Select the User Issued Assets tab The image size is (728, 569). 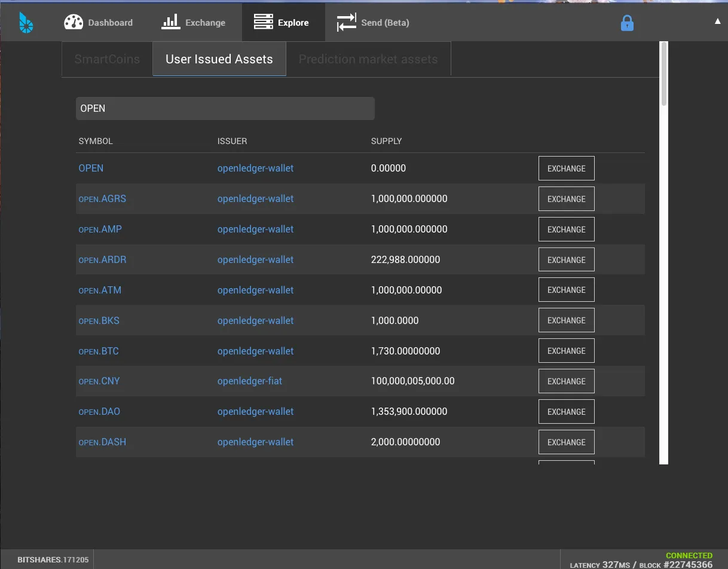pyautogui.click(x=219, y=59)
